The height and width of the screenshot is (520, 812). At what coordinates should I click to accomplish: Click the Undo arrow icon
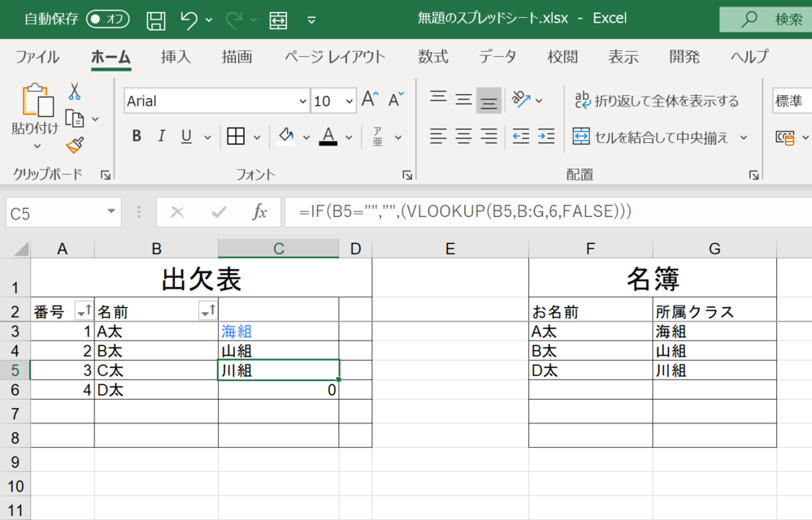(x=189, y=19)
